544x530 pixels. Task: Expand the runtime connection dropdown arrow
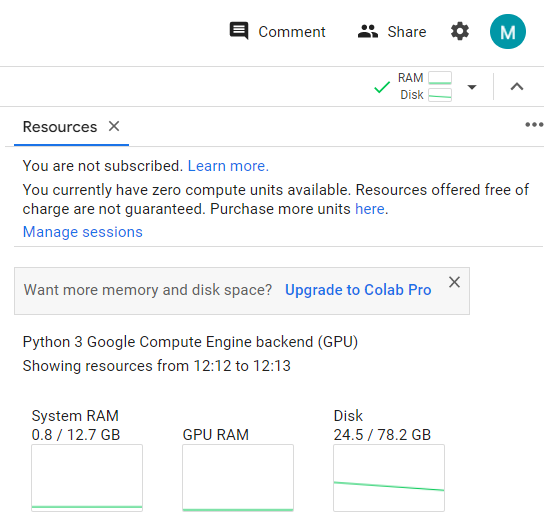point(472,87)
